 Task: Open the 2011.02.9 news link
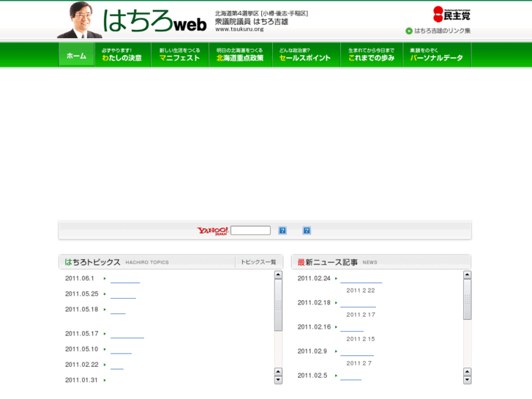tap(357, 352)
